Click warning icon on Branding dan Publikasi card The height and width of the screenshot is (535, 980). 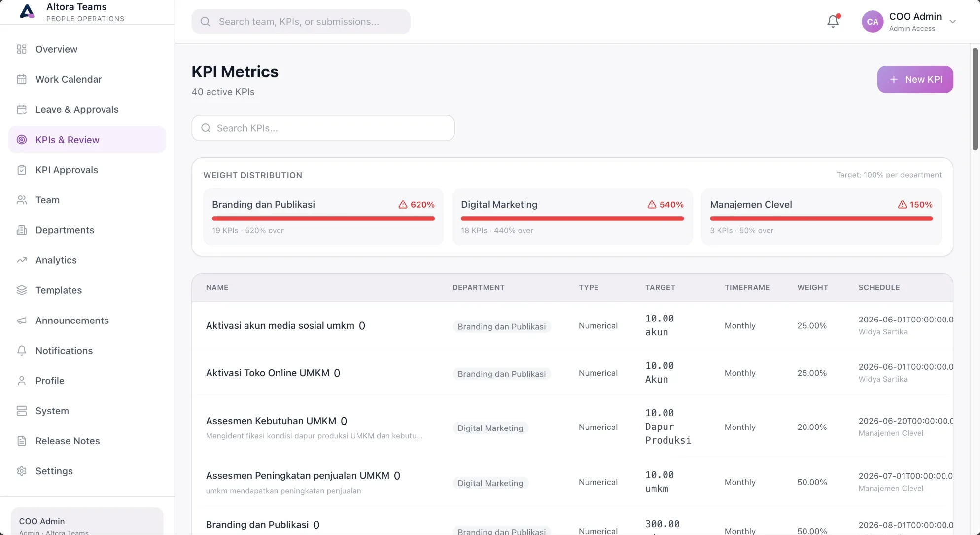pos(403,204)
